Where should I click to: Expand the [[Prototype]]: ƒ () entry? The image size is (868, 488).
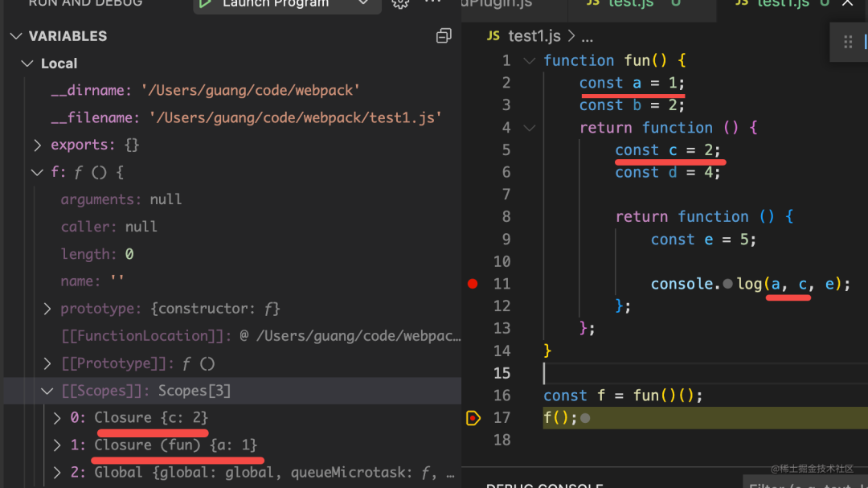pos(47,363)
